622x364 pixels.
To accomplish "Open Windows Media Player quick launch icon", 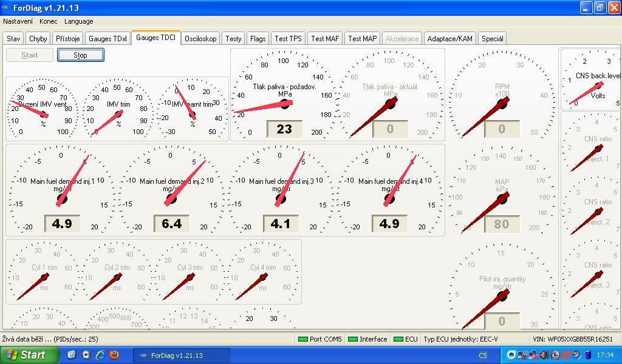I will coord(86,355).
